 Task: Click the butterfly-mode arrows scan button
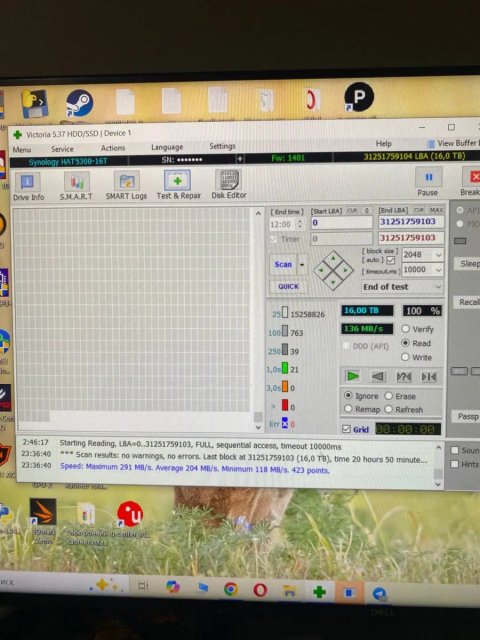click(x=429, y=376)
